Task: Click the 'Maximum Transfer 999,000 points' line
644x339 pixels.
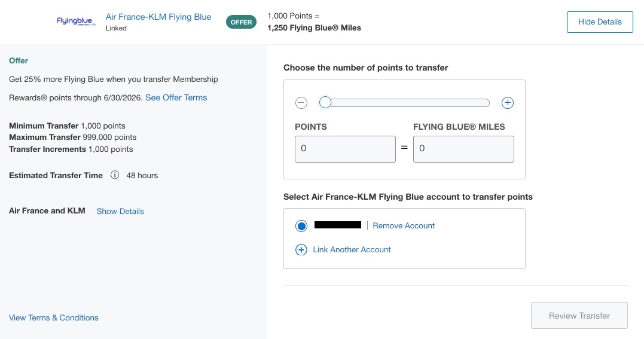Action: click(x=73, y=138)
